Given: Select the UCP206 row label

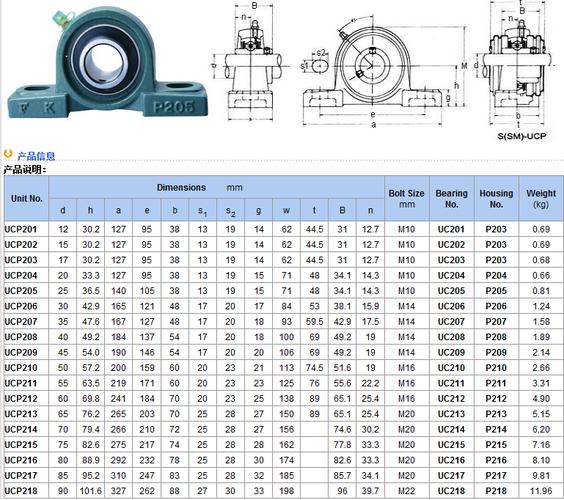Looking at the screenshot, I should click(x=21, y=306).
